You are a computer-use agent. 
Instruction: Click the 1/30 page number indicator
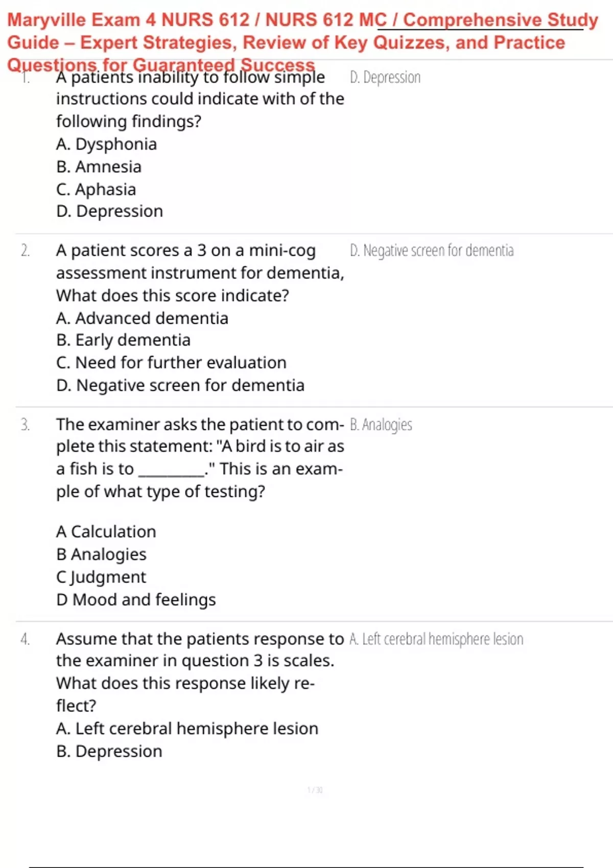pyautogui.click(x=315, y=790)
